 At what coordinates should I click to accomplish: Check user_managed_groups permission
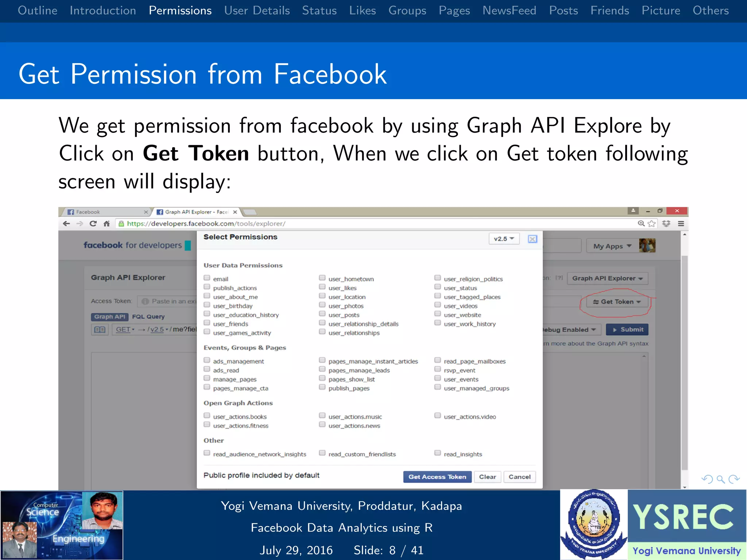click(438, 387)
